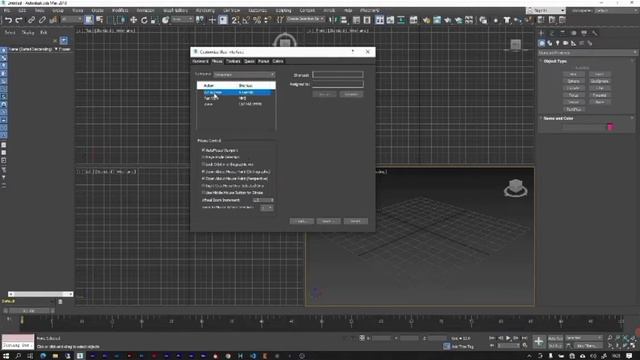Screen dimensions: 640x360
Task: Click the Wheel Zoom Increment spinner
Action: pyautogui.click(x=263, y=200)
